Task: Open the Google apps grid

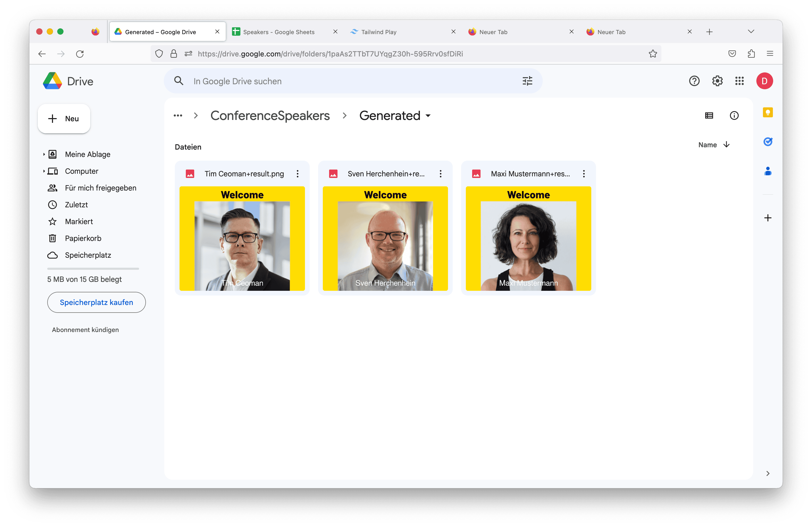Action: [739, 81]
